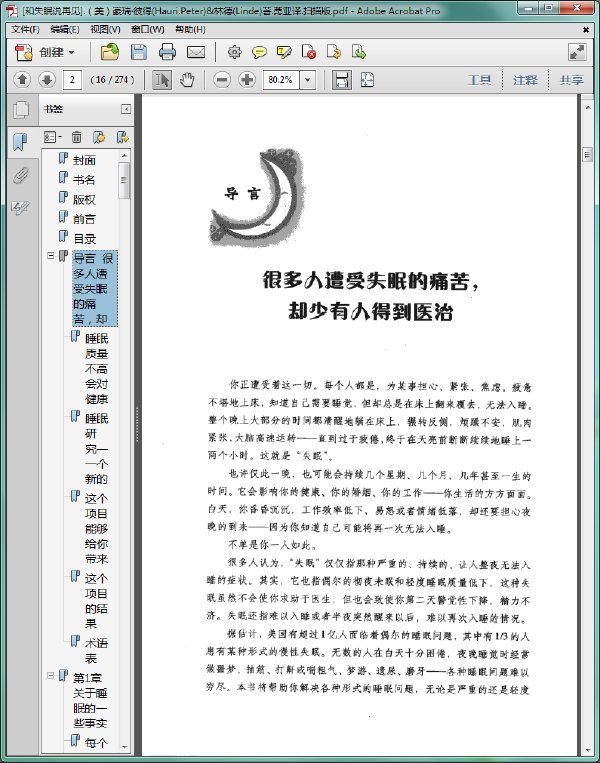
Task: Show the signatures panel icon
Action: 20,208
